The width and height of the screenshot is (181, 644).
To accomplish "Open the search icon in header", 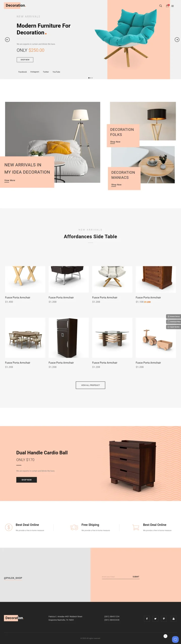I will point(160,6).
